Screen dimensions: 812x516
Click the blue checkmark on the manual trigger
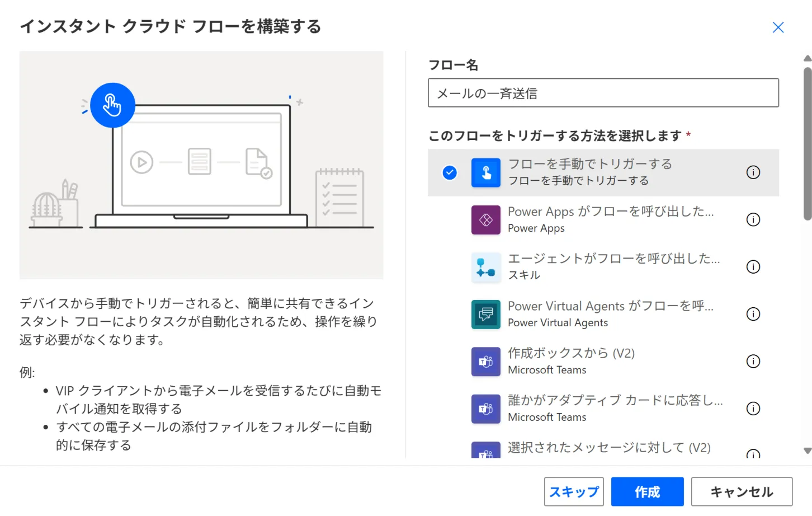(450, 172)
